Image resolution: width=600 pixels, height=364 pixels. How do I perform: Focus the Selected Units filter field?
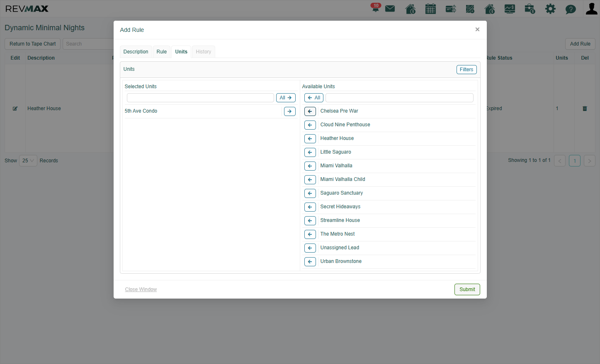pos(200,98)
